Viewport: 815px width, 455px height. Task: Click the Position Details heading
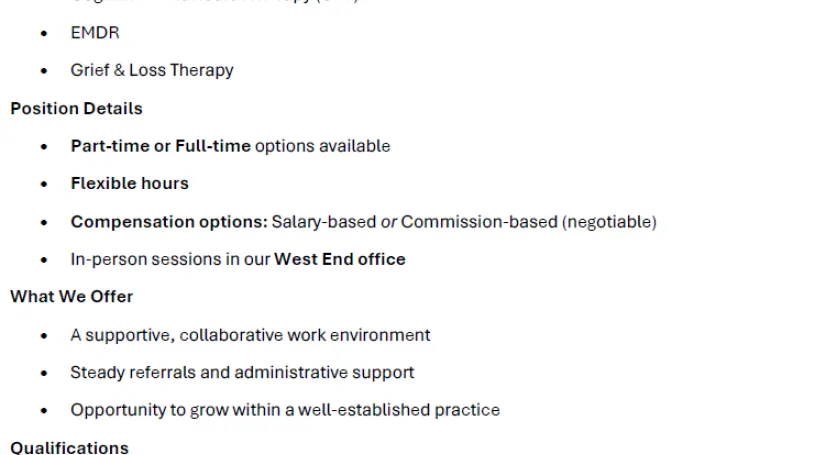(76, 108)
